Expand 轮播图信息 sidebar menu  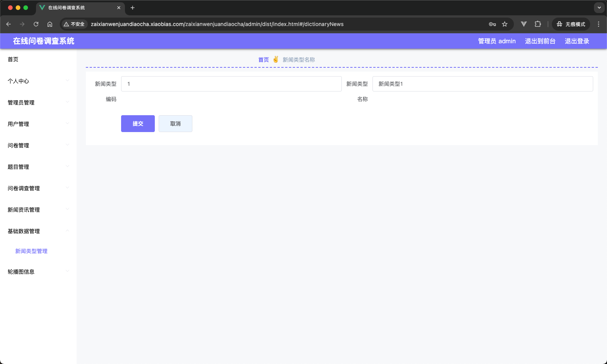click(38, 271)
